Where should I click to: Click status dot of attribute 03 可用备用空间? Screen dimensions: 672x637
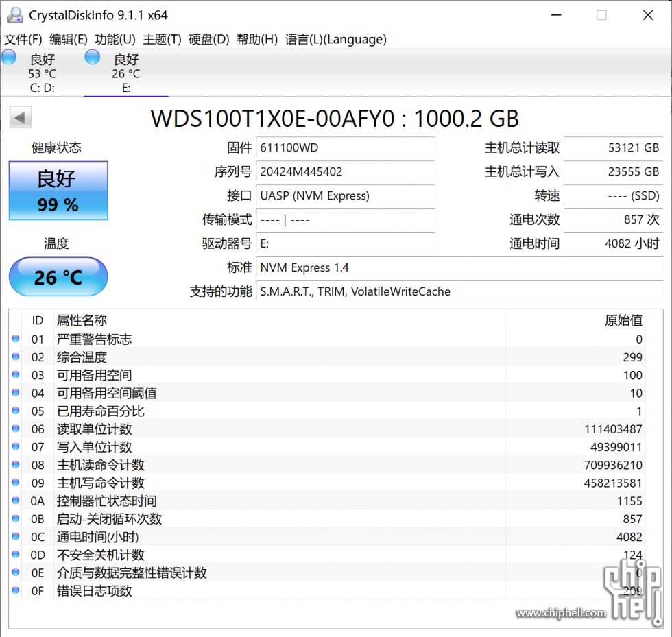[x=16, y=374]
